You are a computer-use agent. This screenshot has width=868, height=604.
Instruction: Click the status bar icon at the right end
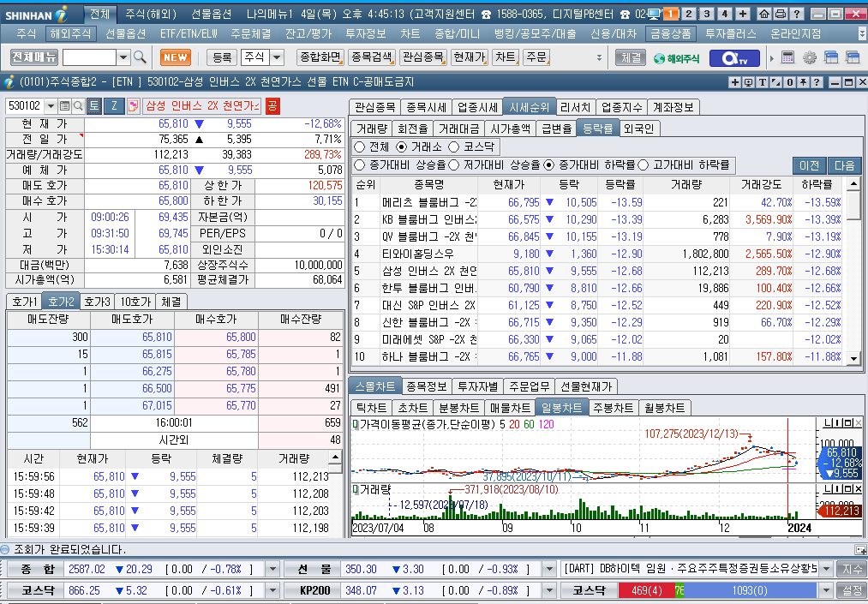pos(860,550)
